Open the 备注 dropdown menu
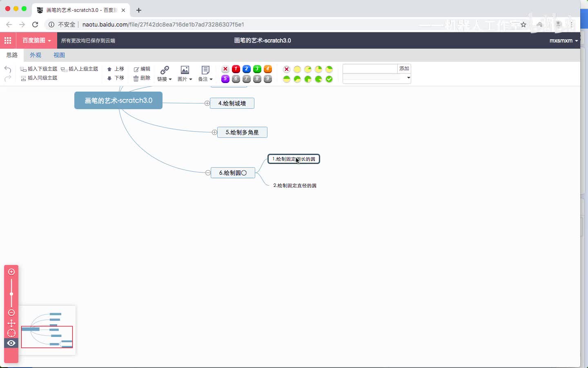 205,79
